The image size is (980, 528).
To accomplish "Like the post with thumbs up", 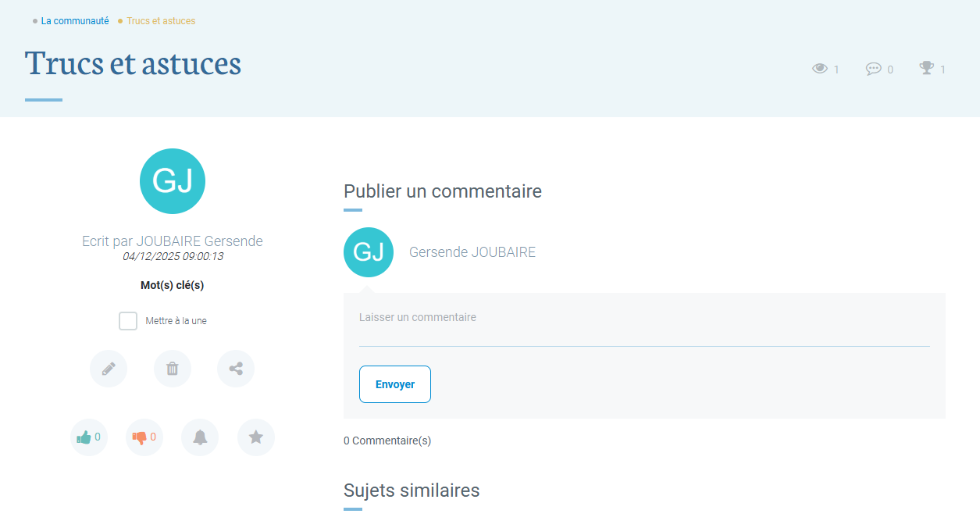I will tap(84, 437).
